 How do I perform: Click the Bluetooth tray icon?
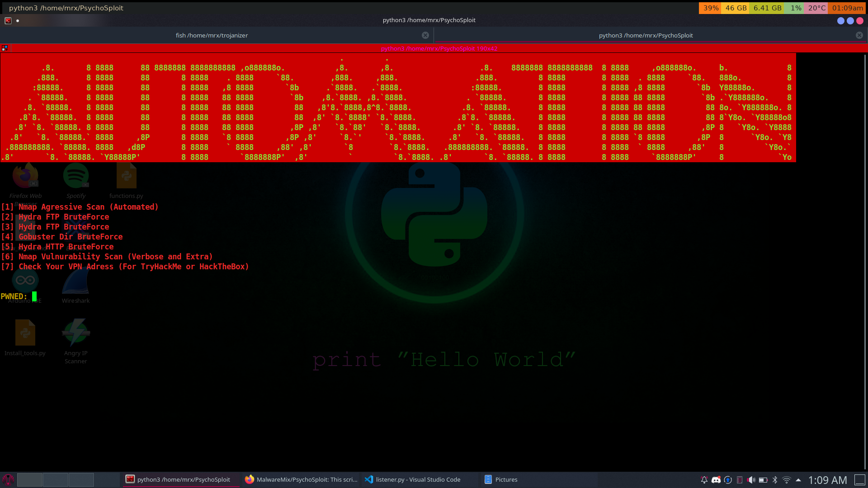click(x=775, y=480)
